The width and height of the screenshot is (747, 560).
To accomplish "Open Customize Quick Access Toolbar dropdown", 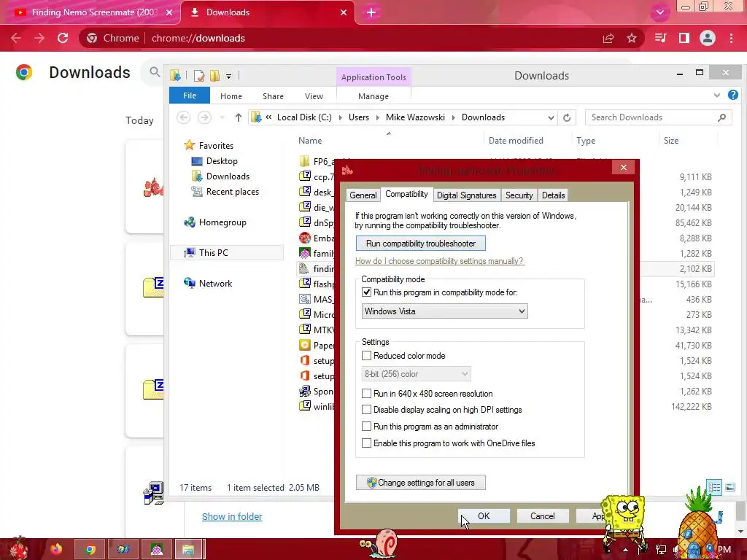I will [228, 76].
